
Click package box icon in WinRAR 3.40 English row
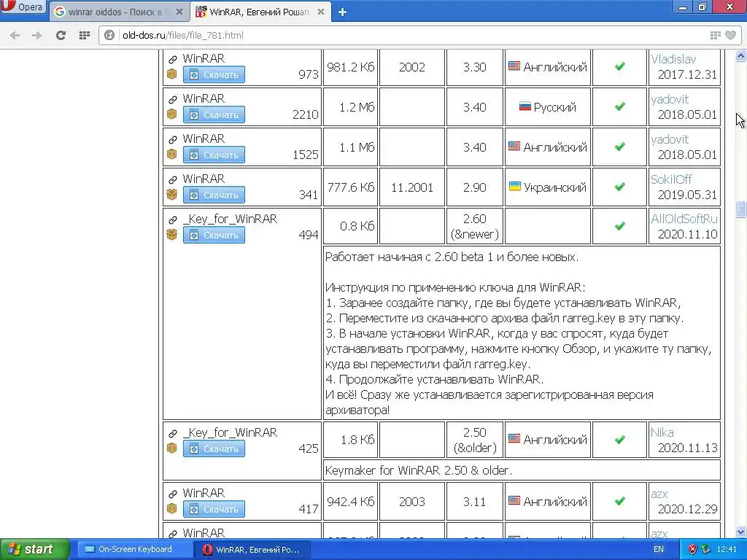(172, 155)
